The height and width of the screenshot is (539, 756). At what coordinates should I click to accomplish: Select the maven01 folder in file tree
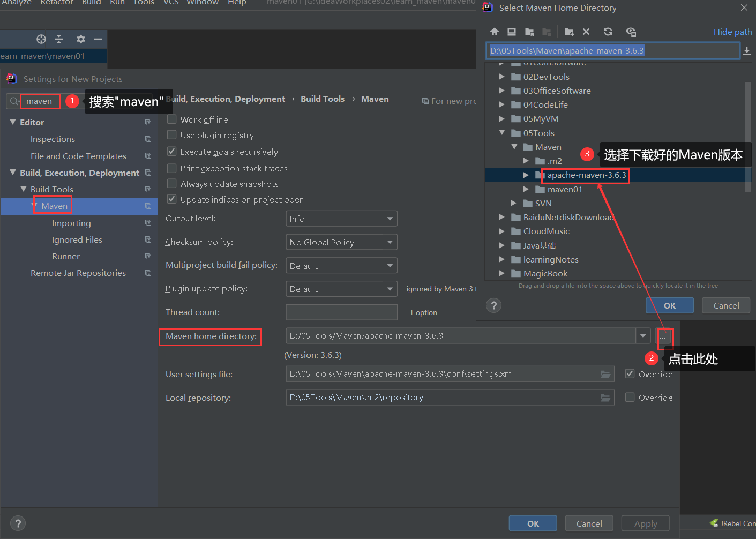(x=565, y=189)
